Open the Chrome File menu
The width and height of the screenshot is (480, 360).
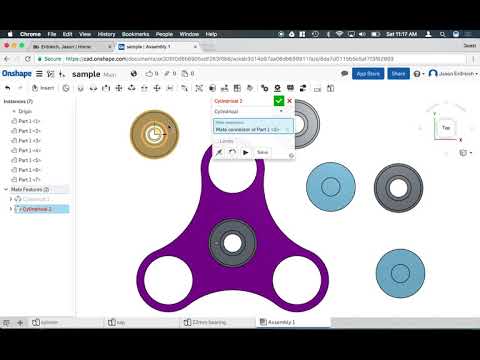(52, 34)
